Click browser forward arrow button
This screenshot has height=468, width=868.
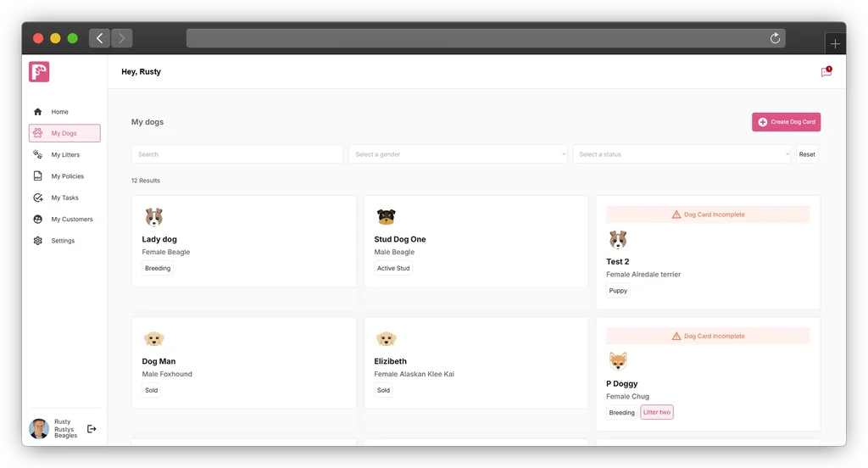click(122, 38)
